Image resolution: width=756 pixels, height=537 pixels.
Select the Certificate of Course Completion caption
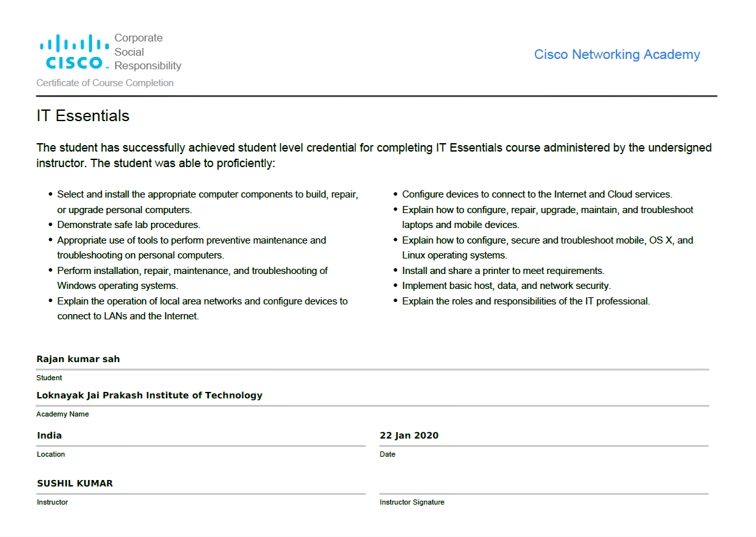click(x=105, y=83)
